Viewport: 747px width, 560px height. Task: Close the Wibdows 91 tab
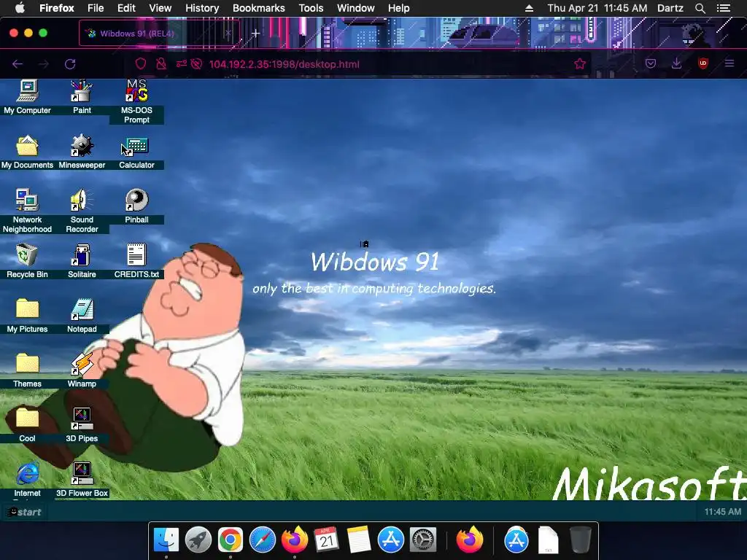click(228, 34)
